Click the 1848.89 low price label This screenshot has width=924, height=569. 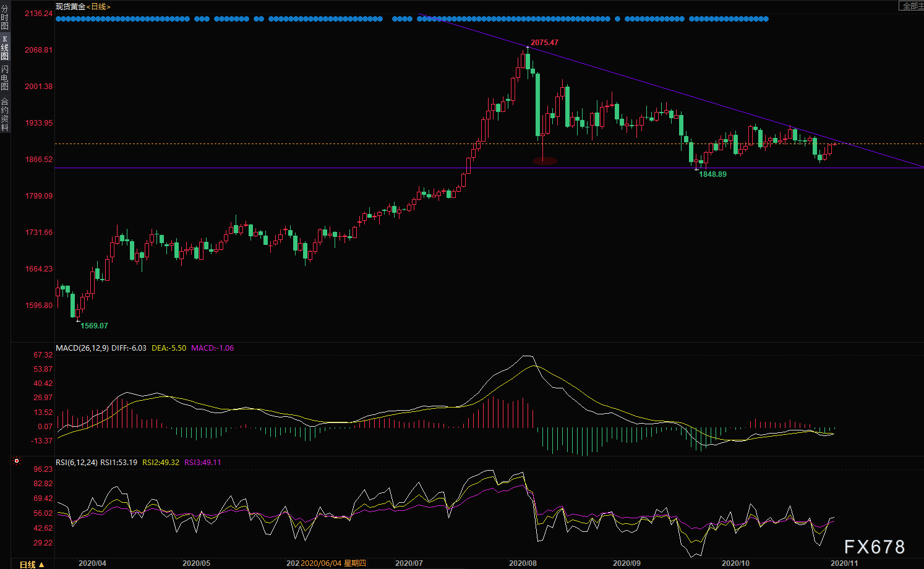[x=712, y=174]
